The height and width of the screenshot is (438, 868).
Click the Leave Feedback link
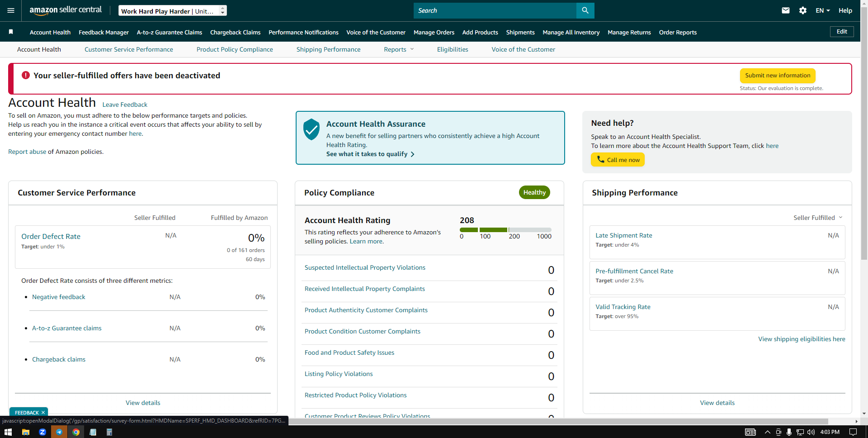pos(125,105)
